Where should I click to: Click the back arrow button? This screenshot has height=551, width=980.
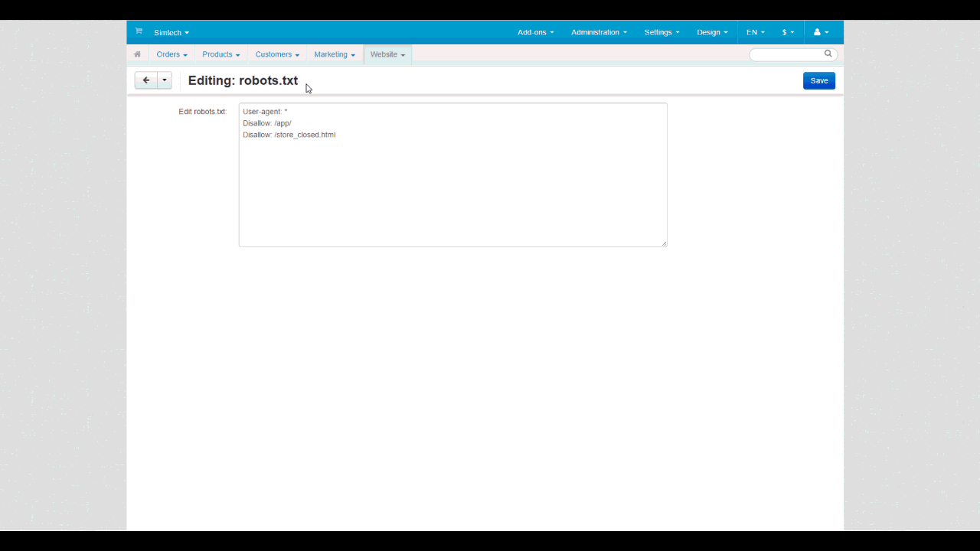(x=145, y=80)
